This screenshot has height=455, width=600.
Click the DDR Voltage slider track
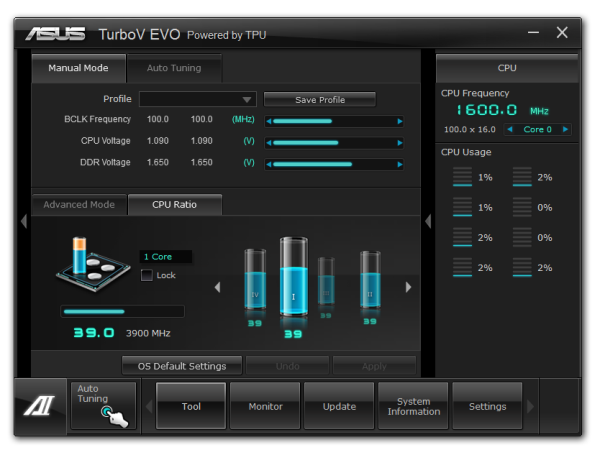pyautogui.click(x=334, y=164)
